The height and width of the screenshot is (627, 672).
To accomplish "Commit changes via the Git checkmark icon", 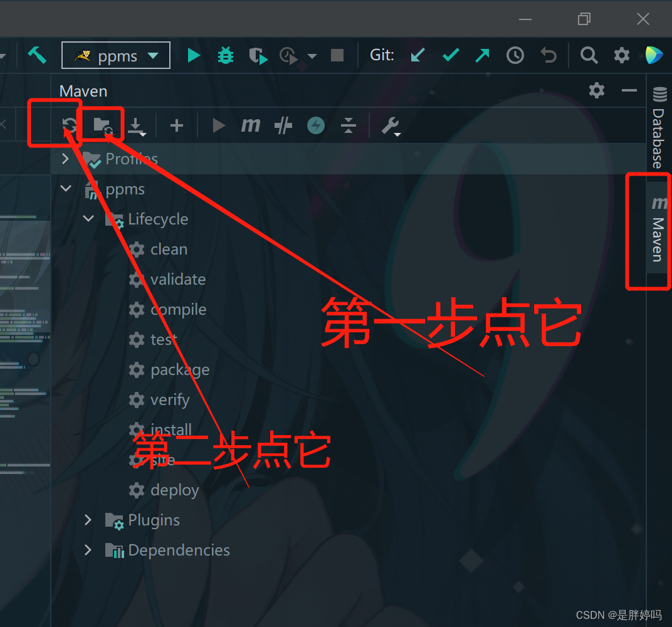I will [x=450, y=55].
